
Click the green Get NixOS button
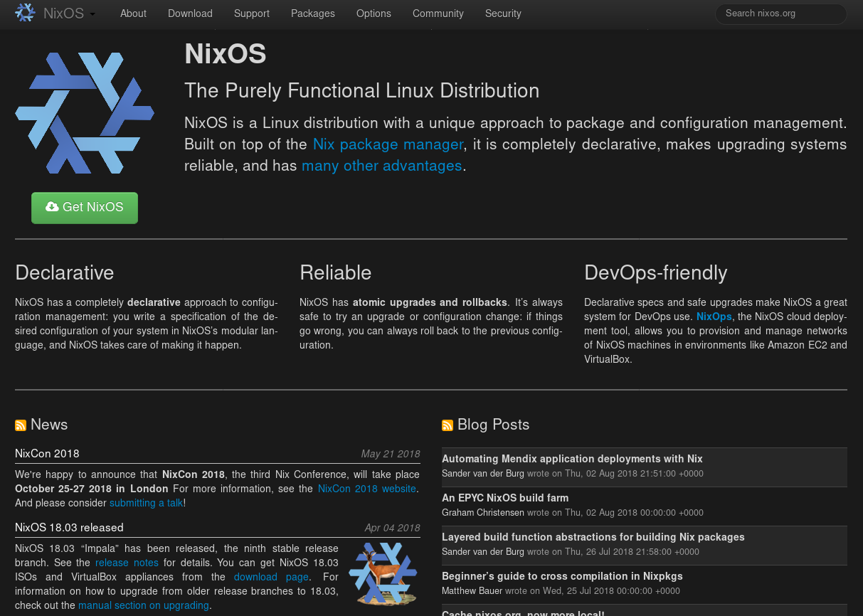click(x=85, y=208)
